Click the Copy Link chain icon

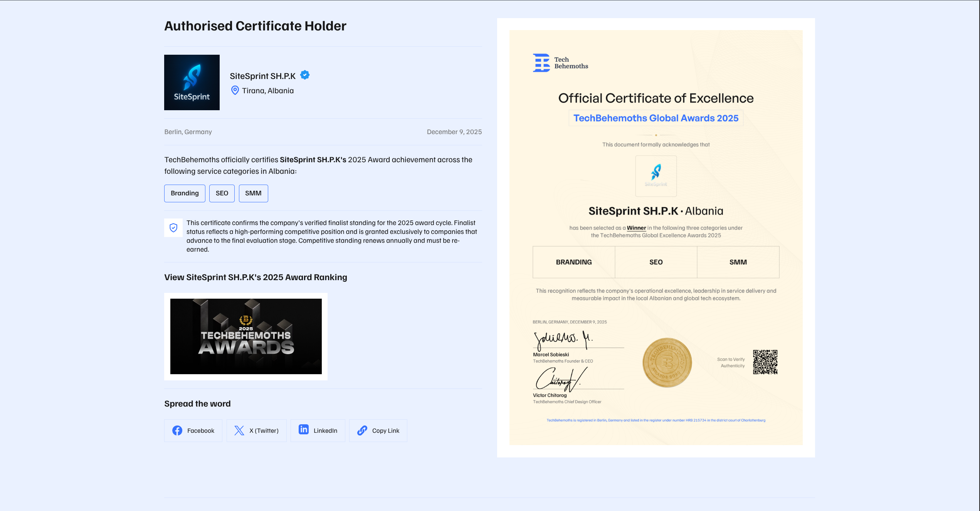tap(361, 430)
